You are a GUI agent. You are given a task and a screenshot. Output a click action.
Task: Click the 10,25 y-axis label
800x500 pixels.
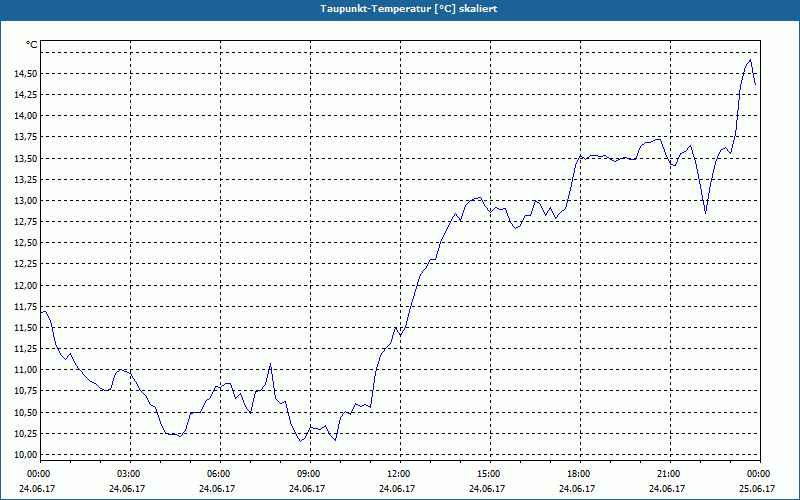click(x=26, y=434)
